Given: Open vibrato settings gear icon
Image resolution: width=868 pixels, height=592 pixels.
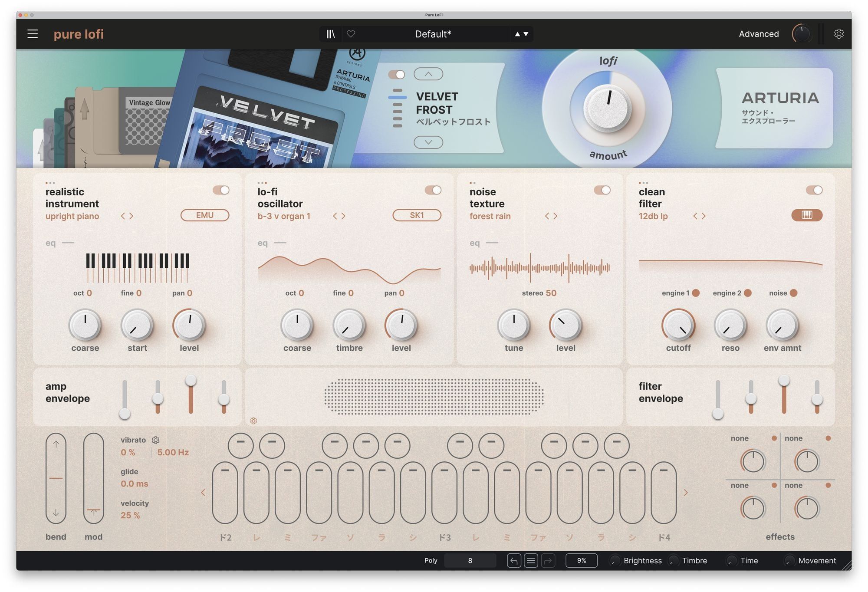Looking at the screenshot, I should point(155,440).
